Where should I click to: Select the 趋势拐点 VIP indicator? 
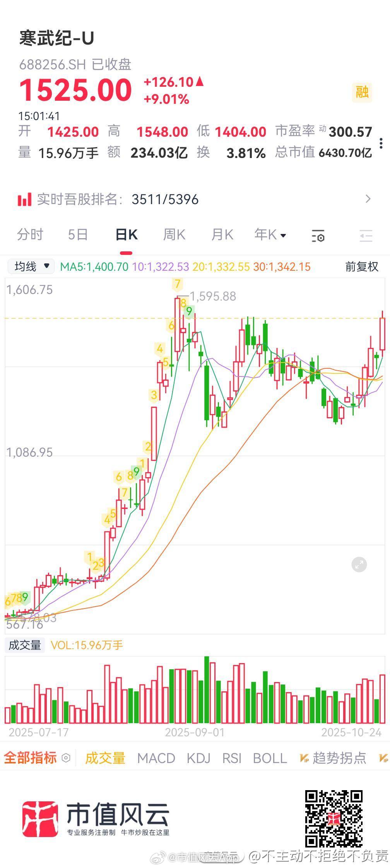click(333, 758)
